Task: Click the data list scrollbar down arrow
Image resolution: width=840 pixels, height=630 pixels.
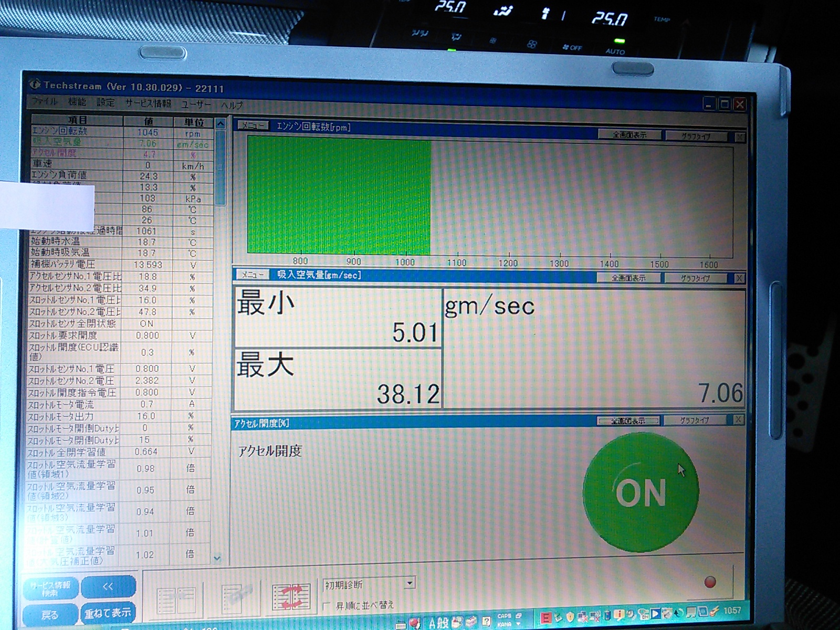Action: click(x=217, y=558)
